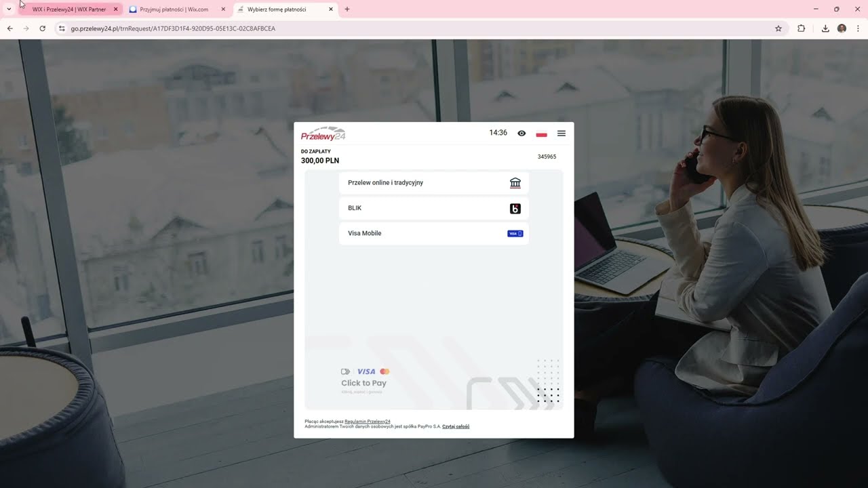
Task: Reload the current page
Action: tap(42, 28)
